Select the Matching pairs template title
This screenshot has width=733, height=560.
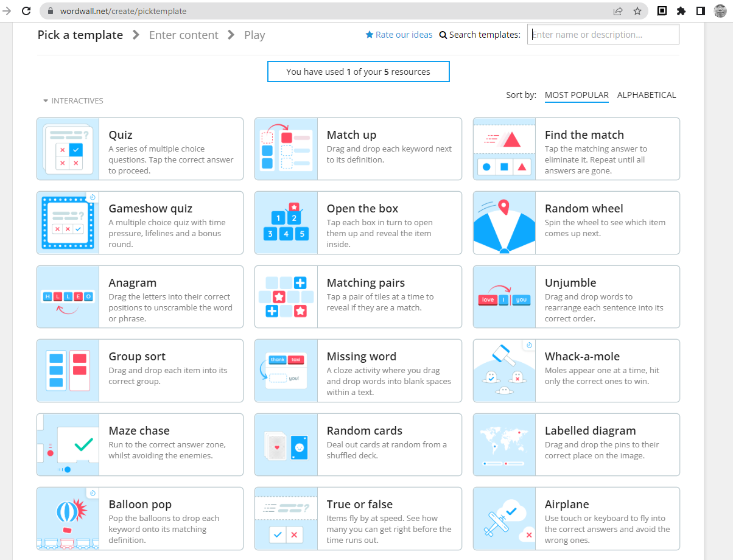click(x=365, y=283)
